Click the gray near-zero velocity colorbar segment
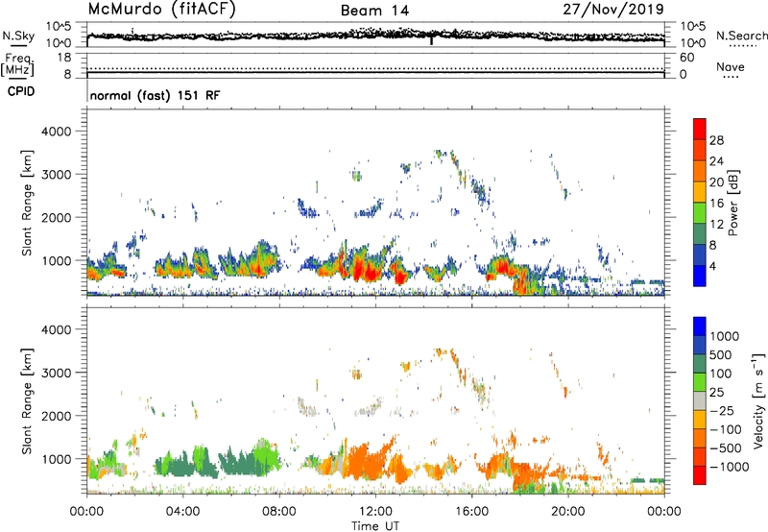The width and height of the screenshot is (768, 532). coord(700,401)
